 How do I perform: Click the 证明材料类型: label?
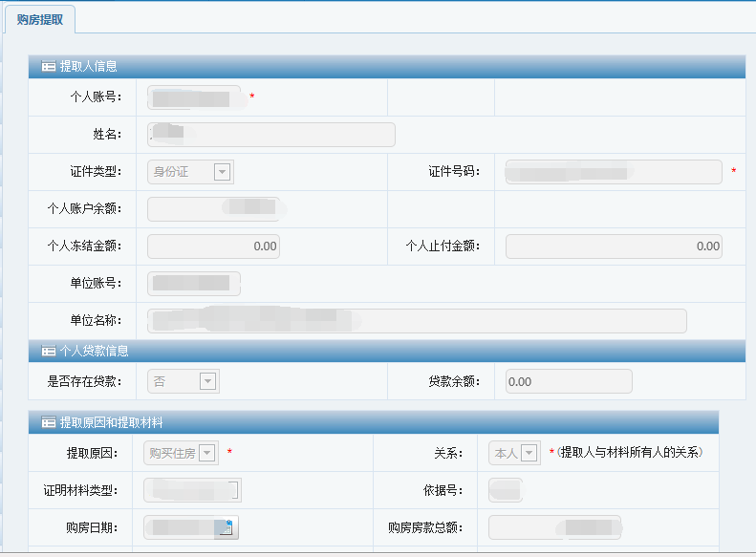(80, 490)
